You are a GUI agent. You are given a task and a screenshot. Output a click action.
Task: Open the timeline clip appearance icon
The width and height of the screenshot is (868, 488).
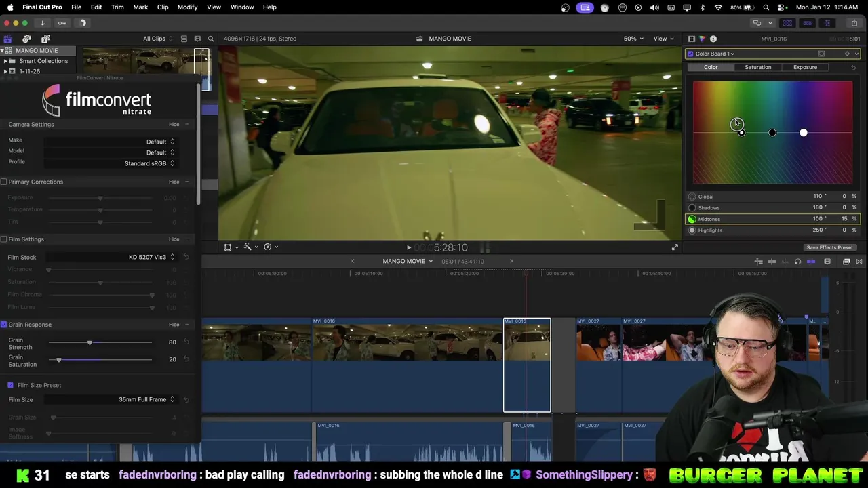[827, 262]
